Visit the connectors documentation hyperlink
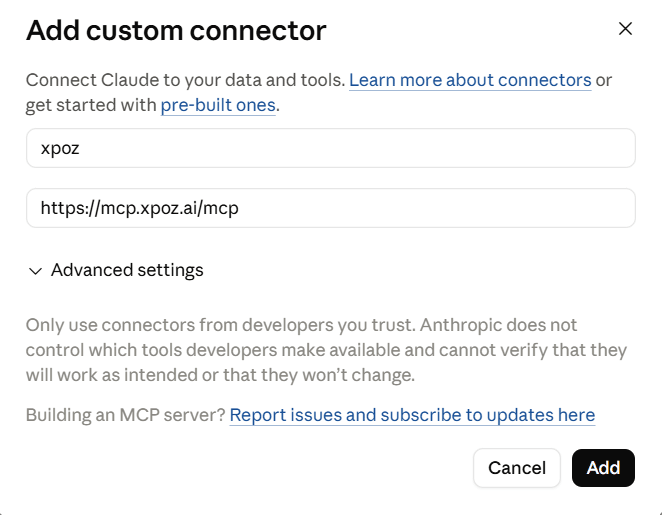 (x=470, y=80)
